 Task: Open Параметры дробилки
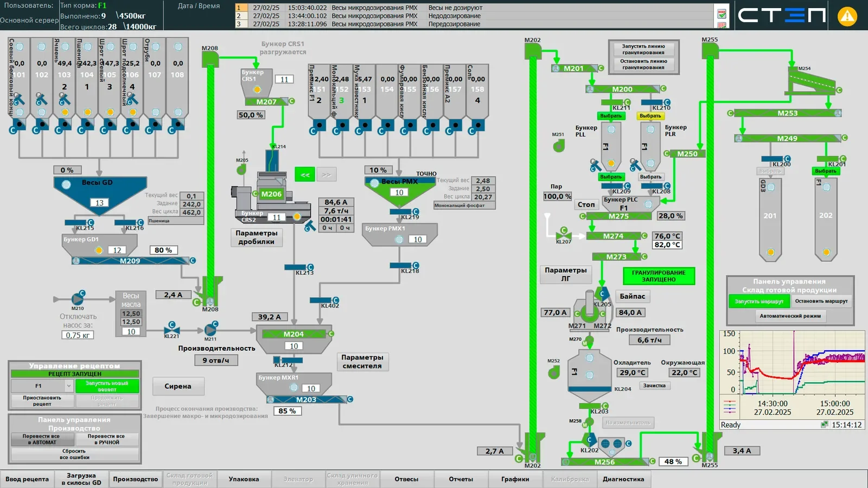[257, 237]
